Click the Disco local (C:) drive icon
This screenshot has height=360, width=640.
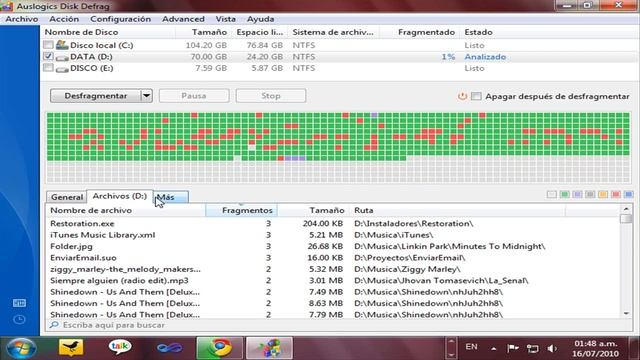click(62, 45)
